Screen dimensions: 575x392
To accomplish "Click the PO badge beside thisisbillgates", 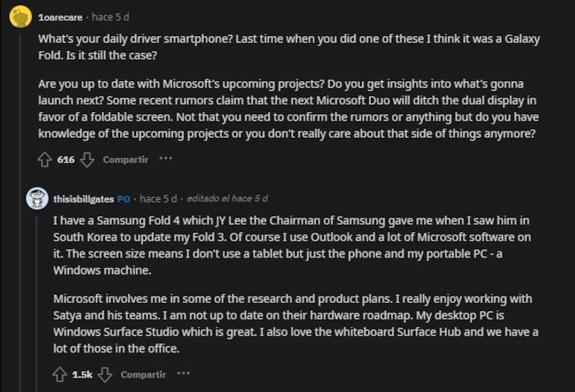I will [124, 199].
